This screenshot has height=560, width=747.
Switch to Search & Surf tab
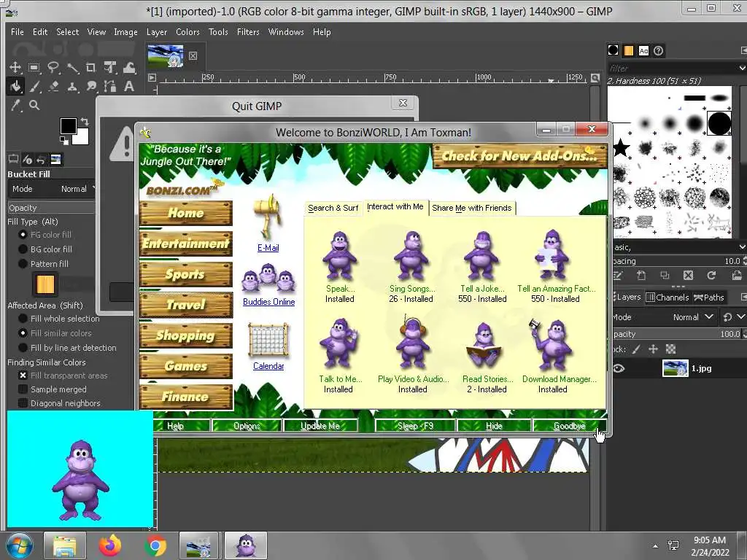(333, 208)
